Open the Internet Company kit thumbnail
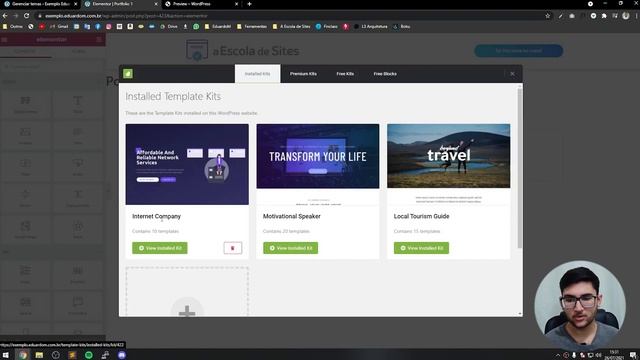Screen dimensions: 640x360 click(x=187, y=164)
